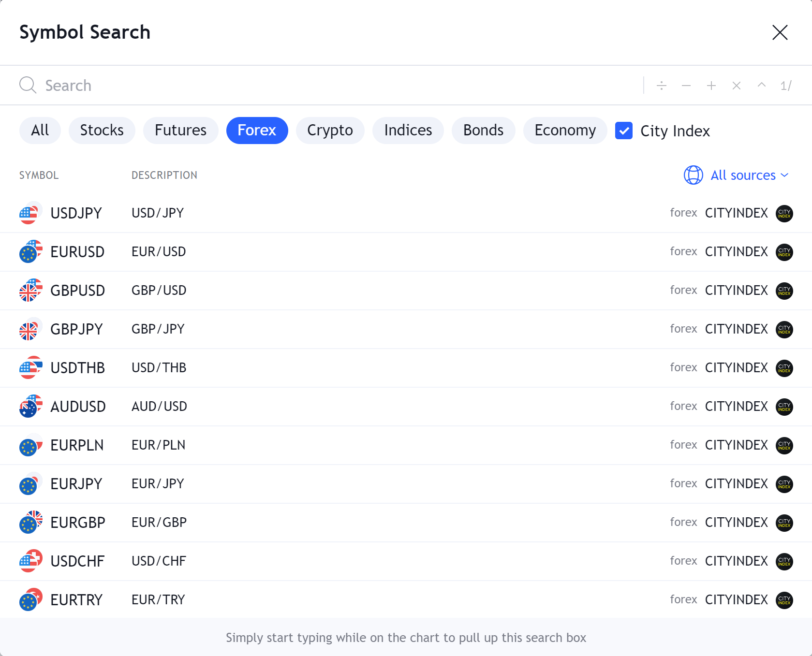Switch to the Stocks filter tab

[x=102, y=131]
